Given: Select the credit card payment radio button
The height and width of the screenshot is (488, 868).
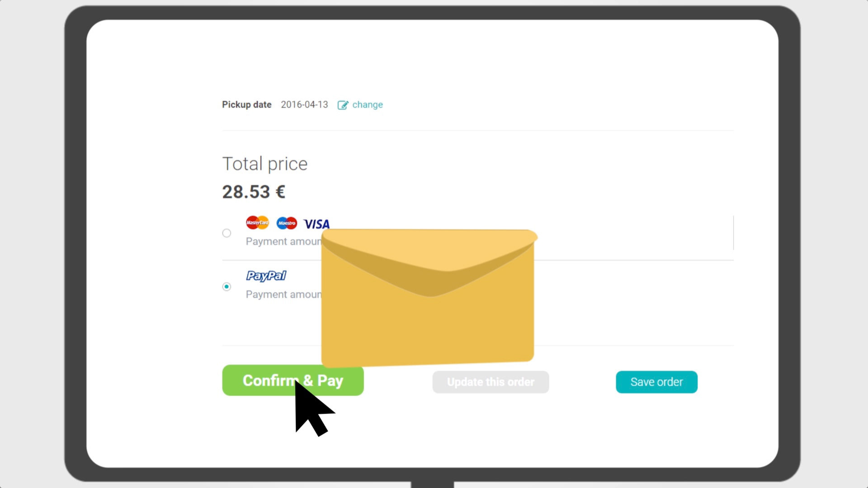Looking at the screenshot, I should 226,233.
